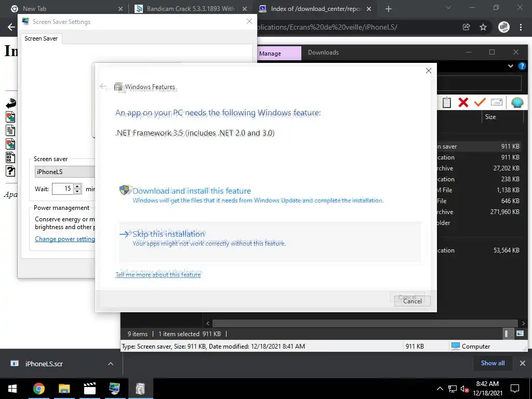
Task: Click the muted volume tray icon
Action: (464, 389)
